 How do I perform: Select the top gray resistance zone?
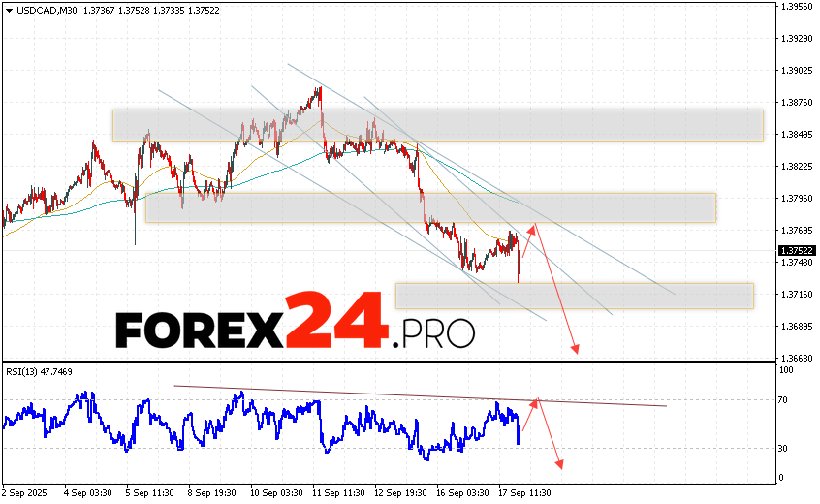tap(436, 125)
